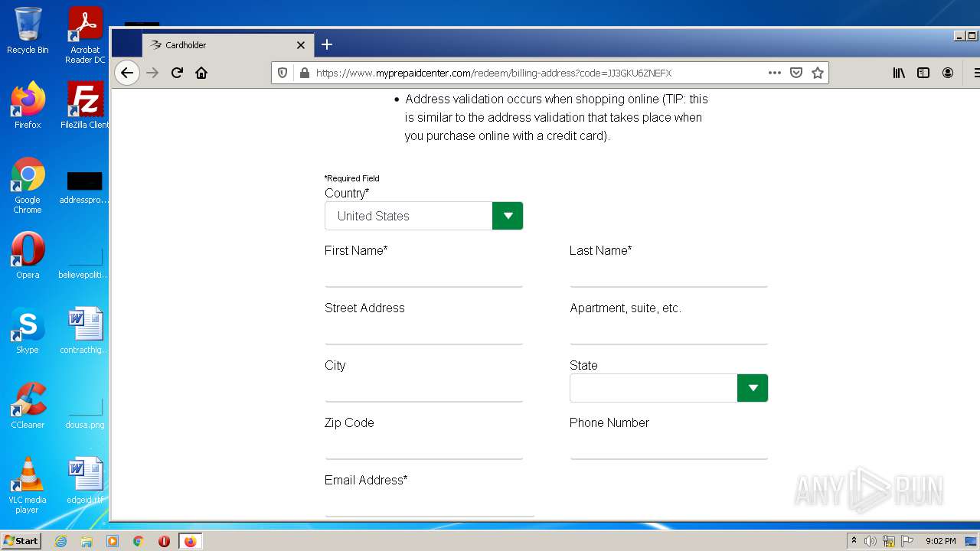
Task: Select the edgeid.rtf document icon
Action: [84, 481]
